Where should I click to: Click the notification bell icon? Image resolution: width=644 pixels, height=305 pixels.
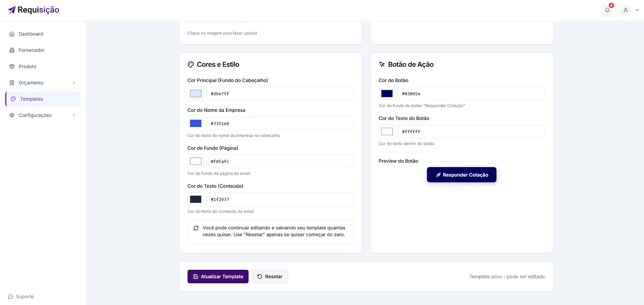click(607, 10)
